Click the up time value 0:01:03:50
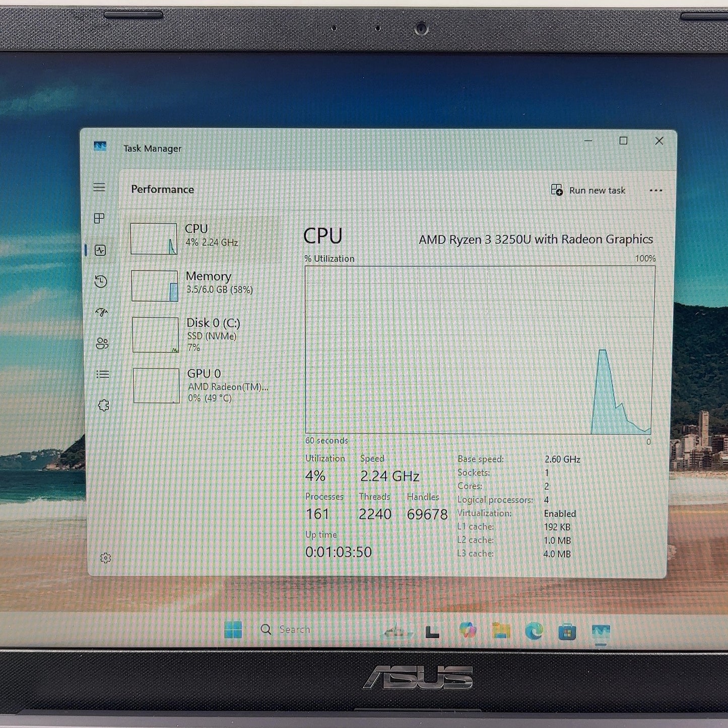728x728 pixels. coord(339,552)
